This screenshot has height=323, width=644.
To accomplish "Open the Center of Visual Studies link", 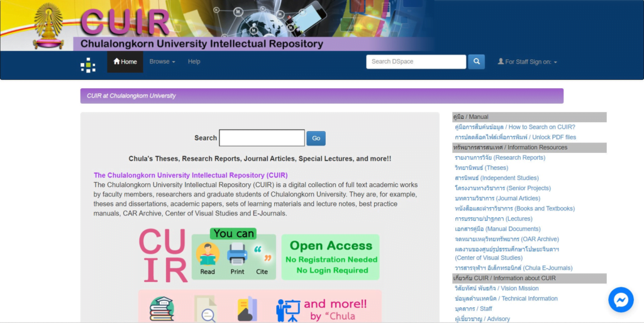I will [x=506, y=254].
